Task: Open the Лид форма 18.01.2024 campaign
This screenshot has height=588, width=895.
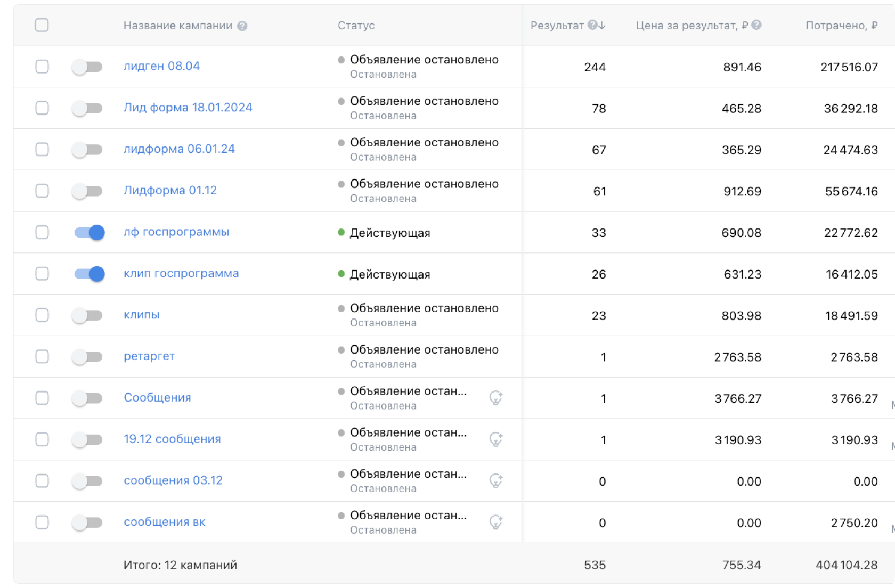Action: [188, 108]
